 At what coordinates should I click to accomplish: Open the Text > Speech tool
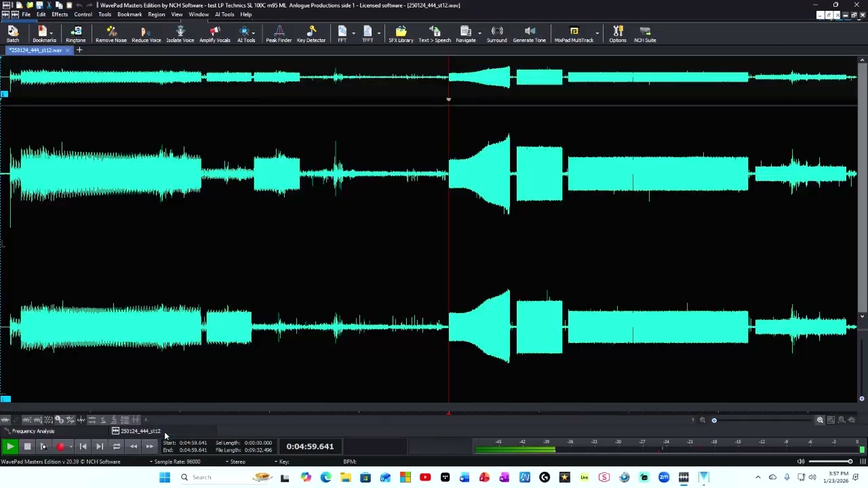pyautogui.click(x=435, y=34)
